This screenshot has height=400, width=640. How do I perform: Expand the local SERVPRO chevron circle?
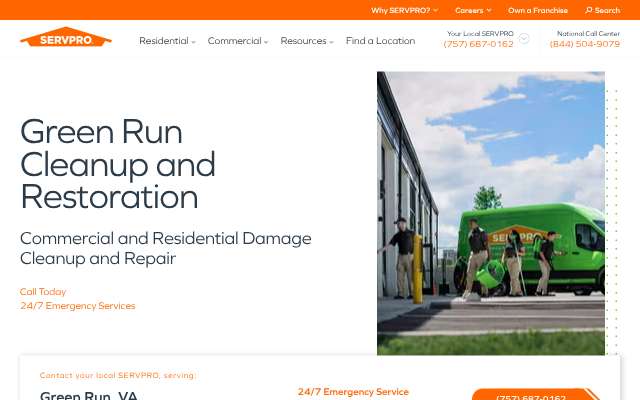pyautogui.click(x=524, y=39)
